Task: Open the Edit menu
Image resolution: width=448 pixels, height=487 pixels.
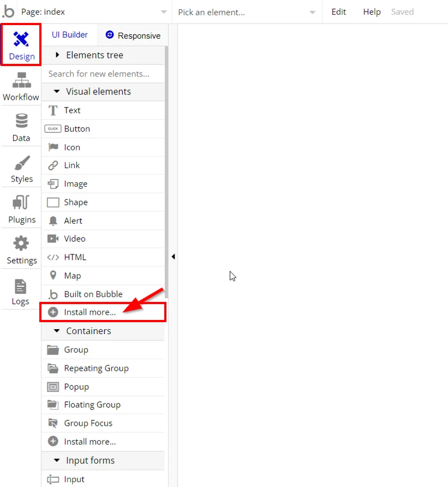Action: pyautogui.click(x=338, y=12)
